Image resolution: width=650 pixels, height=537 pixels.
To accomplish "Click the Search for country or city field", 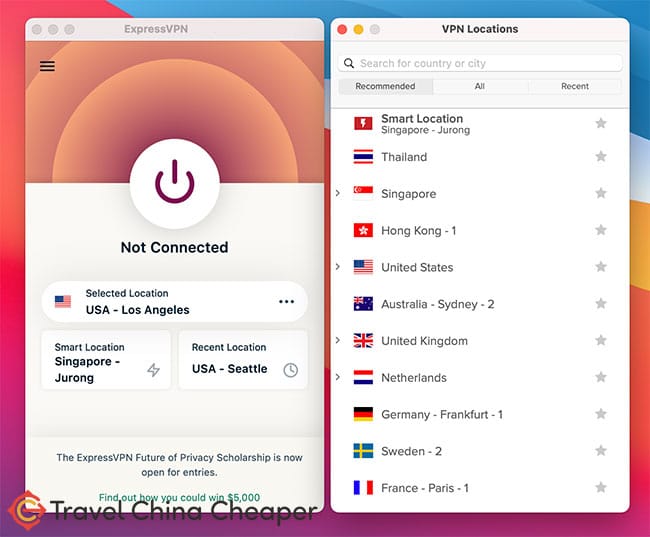I will coord(480,63).
